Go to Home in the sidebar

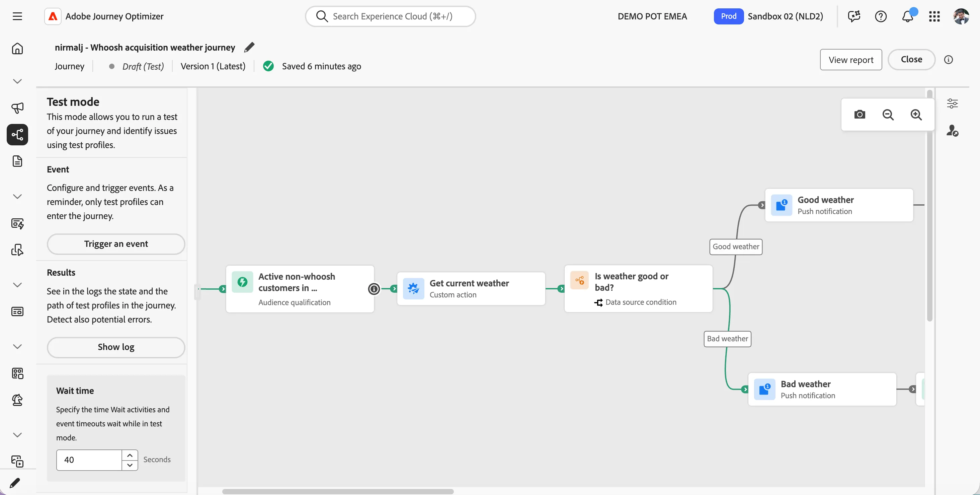point(17,49)
